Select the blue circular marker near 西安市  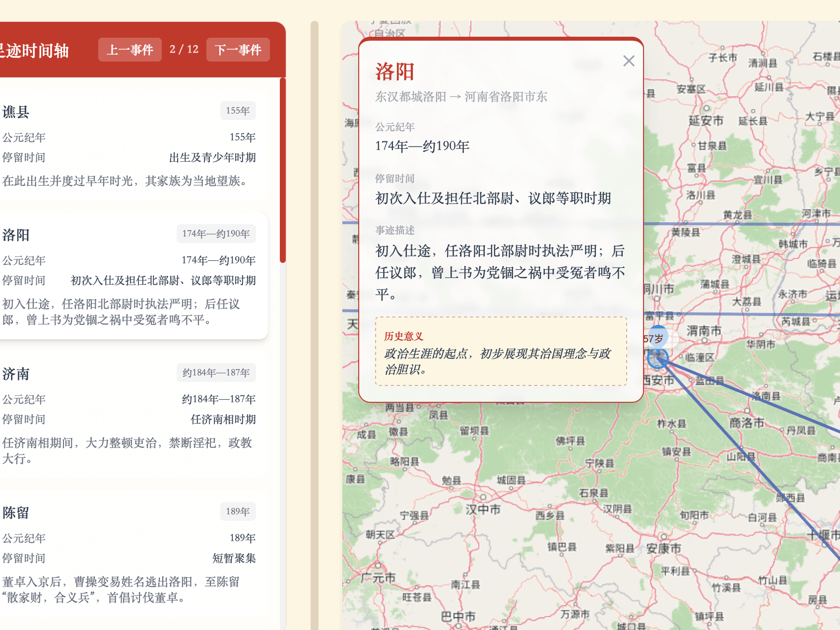pos(657,358)
